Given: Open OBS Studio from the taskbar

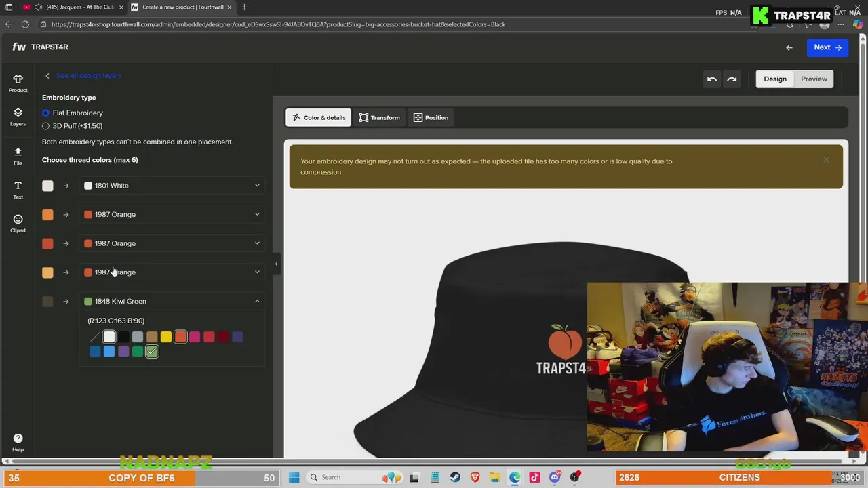Looking at the screenshot, I should pyautogui.click(x=575, y=477).
